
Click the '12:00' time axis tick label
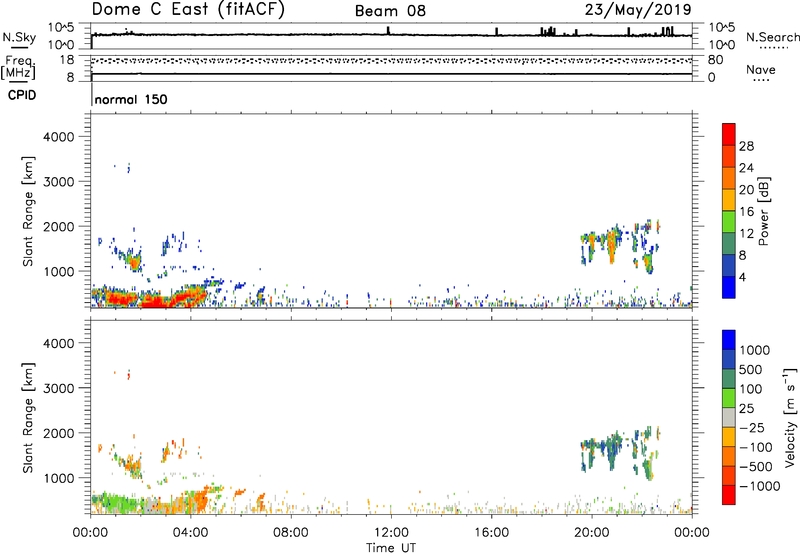coord(391,533)
